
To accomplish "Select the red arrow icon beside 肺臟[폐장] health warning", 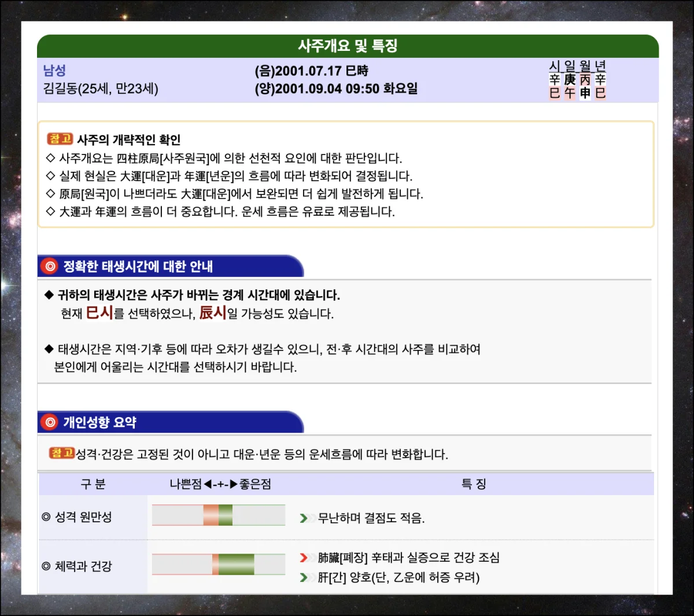I will coord(304,559).
